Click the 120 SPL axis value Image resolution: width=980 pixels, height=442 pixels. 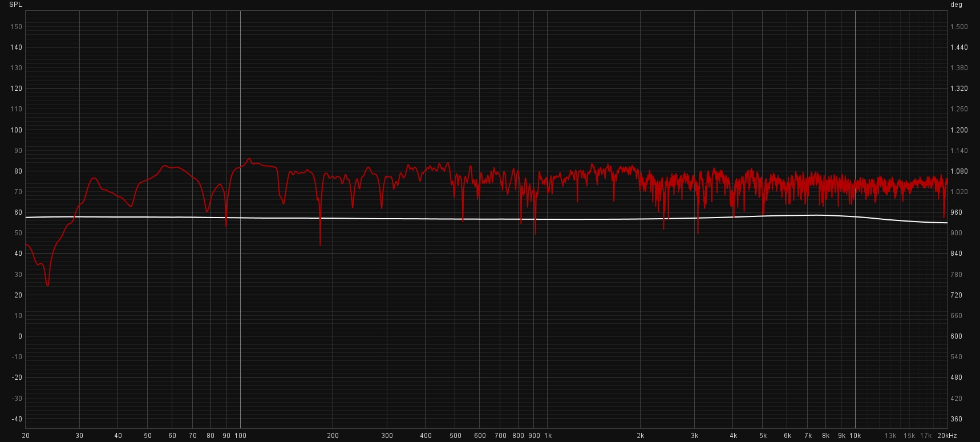coord(16,89)
